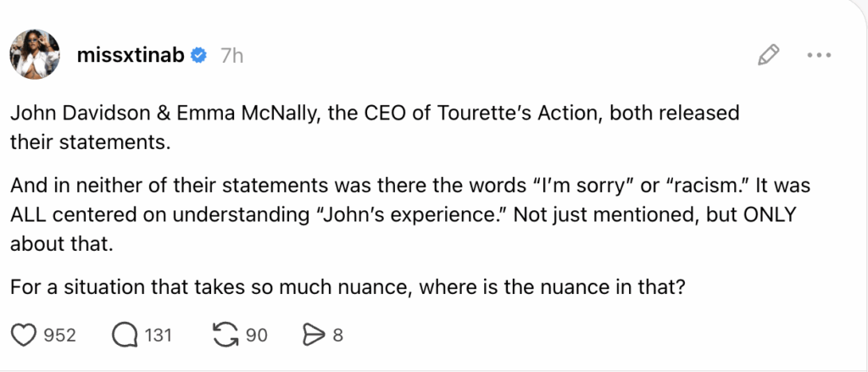
Task: Click the 90 reposts count
Action: [x=256, y=336]
